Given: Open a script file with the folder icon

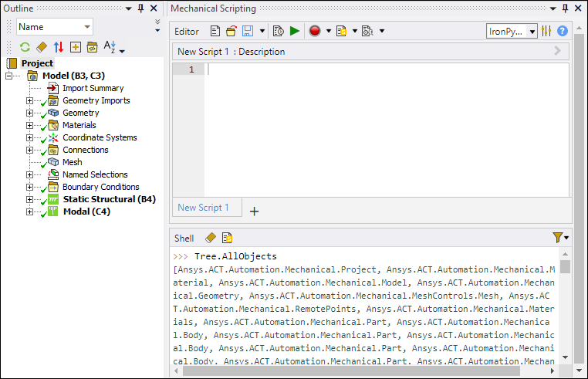Looking at the screenshot, I should pyautogui.click(x=231, y=32).
